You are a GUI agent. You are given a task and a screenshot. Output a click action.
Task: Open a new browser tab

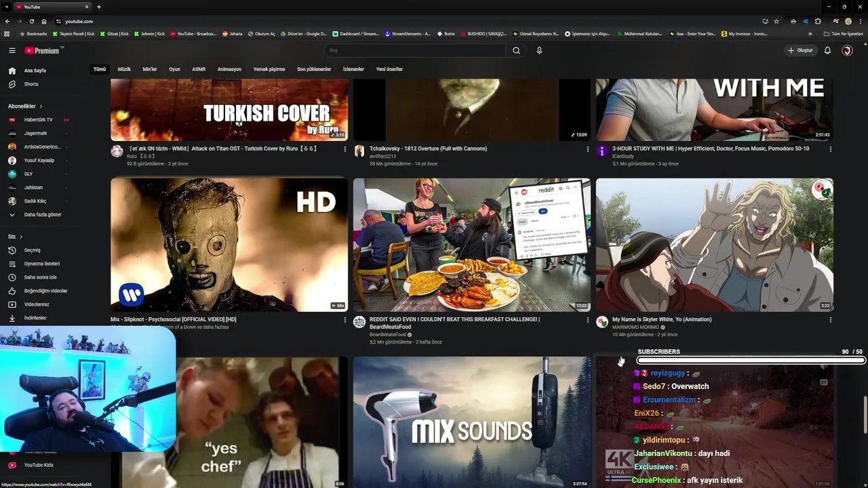[x=99, y=7]
